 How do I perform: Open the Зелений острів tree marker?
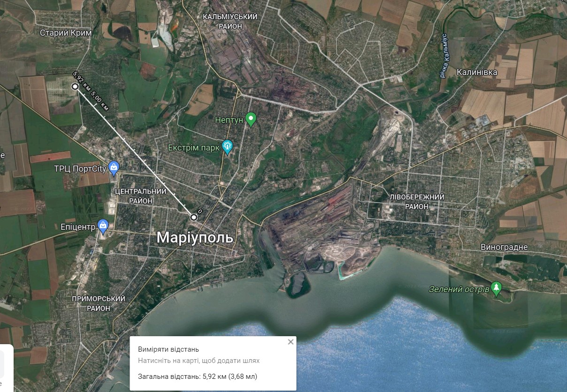point(496,287)
